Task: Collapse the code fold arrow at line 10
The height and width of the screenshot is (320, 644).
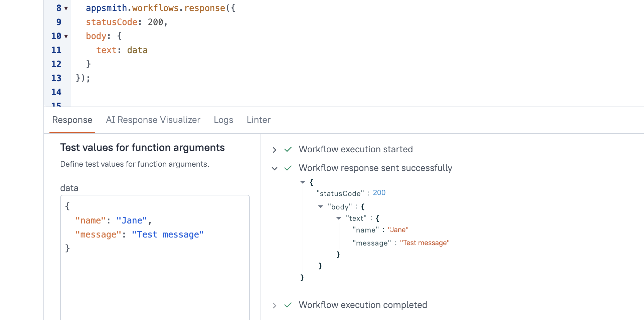Action: 66,36
